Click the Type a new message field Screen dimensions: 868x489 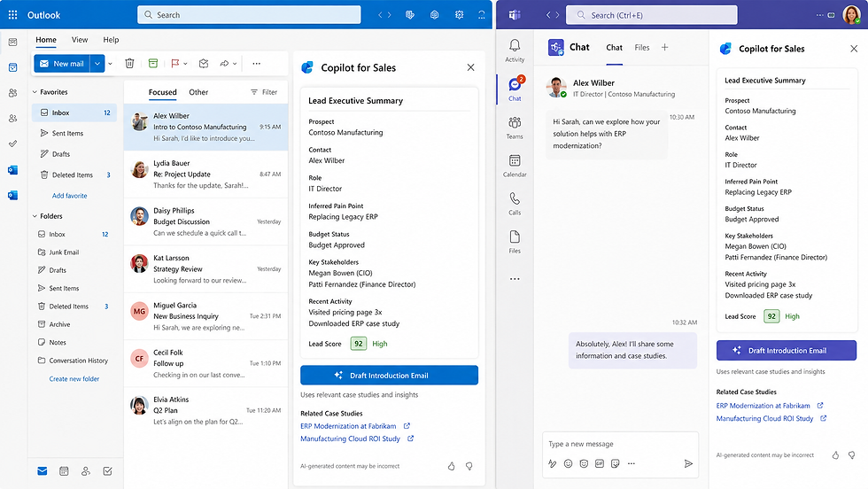tap(620, 444)
